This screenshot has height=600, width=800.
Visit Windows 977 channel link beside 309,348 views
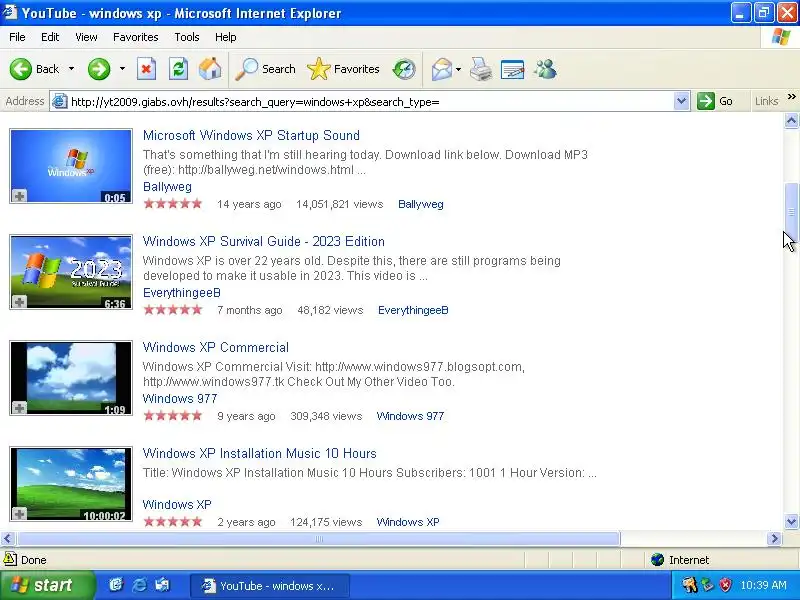pyautogui.click(x=410, y=416)
